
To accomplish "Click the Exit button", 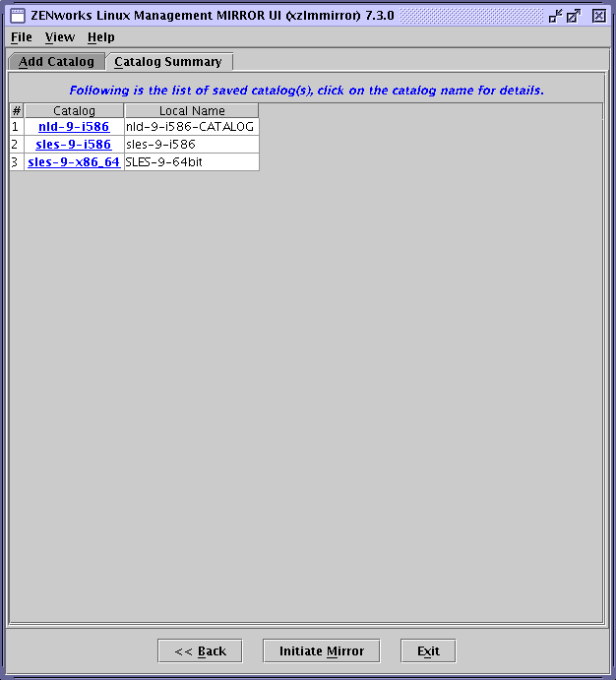I will click(428, 650).
